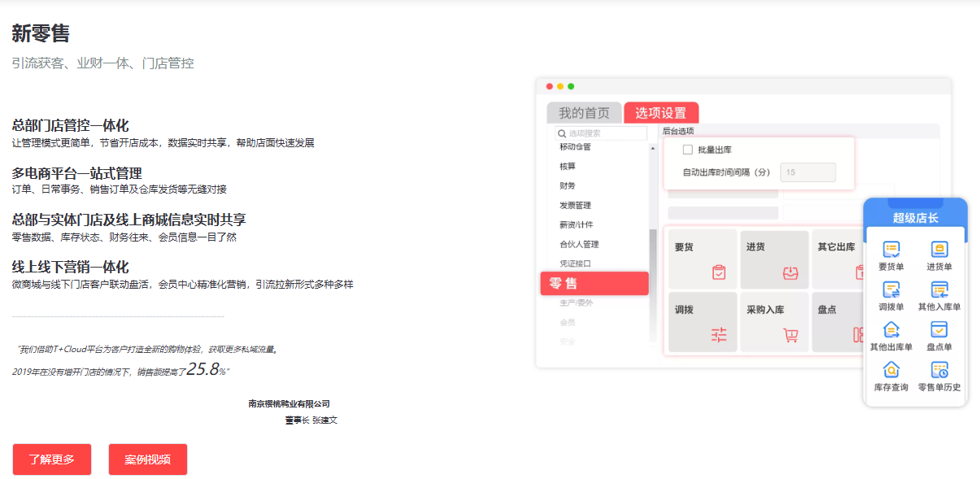Viewport: 980px width, 479px height.
Task: Open the 要货单 icon in 超级店长
Action: click(x=891, y=250)
